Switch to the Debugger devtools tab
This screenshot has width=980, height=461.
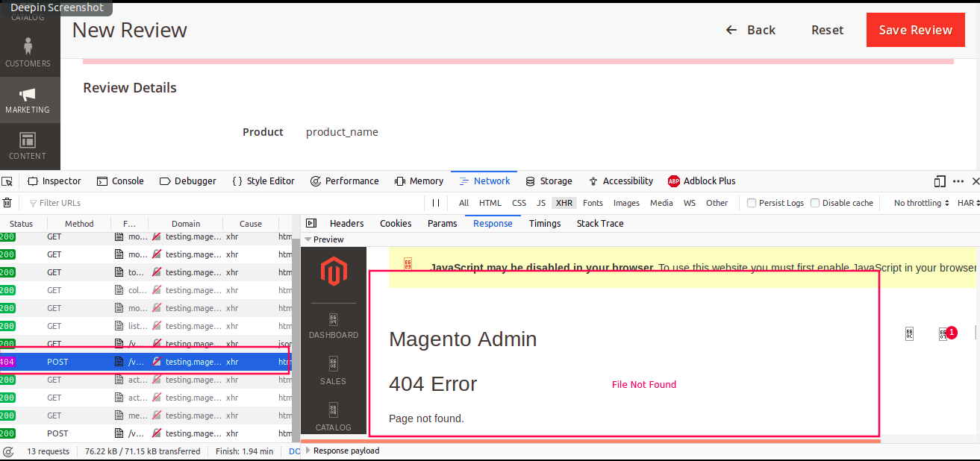point(188,181)
